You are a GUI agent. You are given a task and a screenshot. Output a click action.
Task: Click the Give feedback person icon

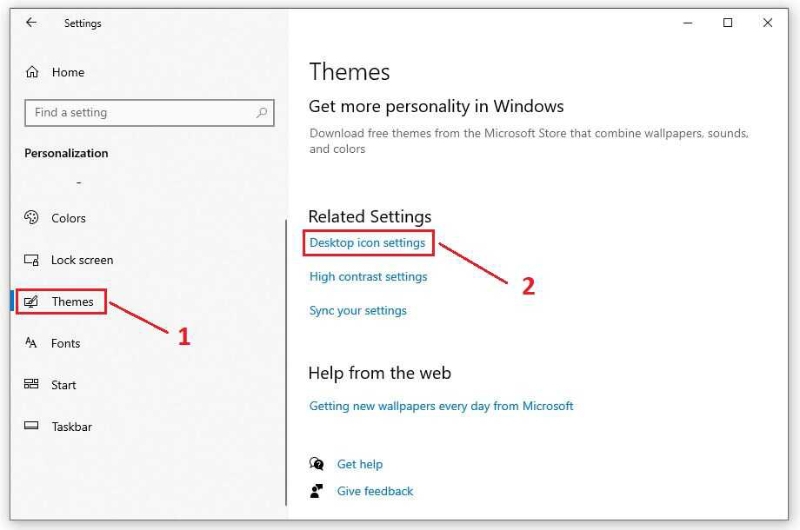(316, 491)
